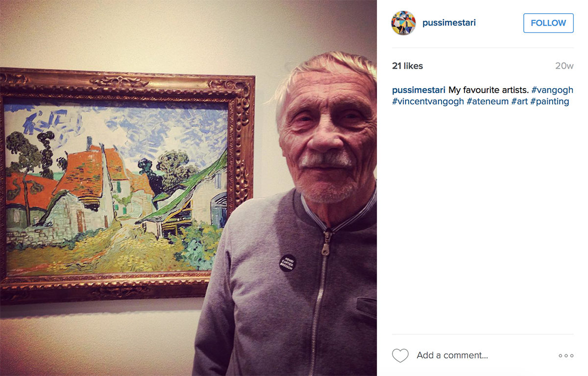Screen dimensions: 588x376
Task: Open the #vincentvangogh hashtag
Action: (428, 102)
